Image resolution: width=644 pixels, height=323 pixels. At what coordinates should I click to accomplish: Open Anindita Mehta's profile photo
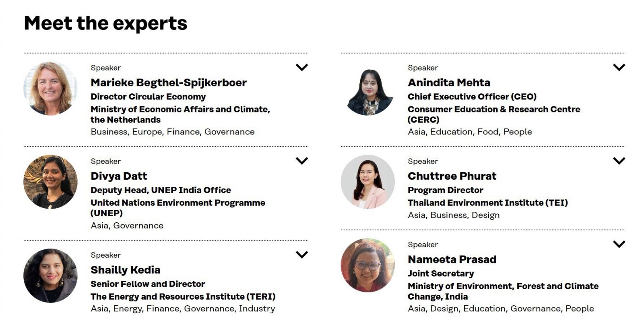tap(367, 88)
